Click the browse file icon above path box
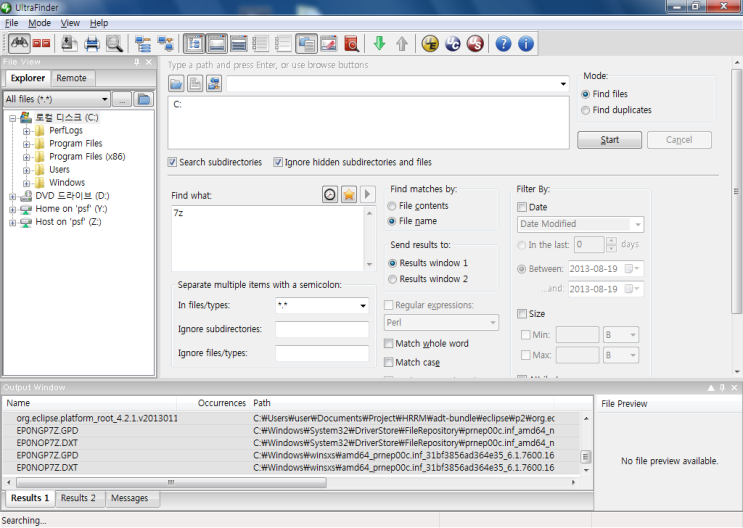 coord(195,84)
